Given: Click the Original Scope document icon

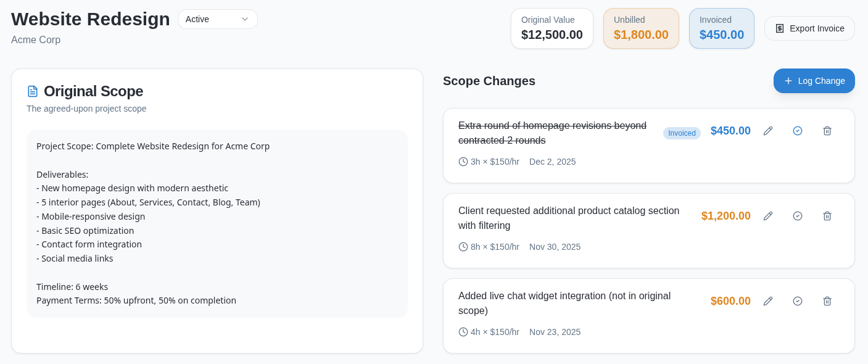Looking at the screenshot, I should pos(33,91).
